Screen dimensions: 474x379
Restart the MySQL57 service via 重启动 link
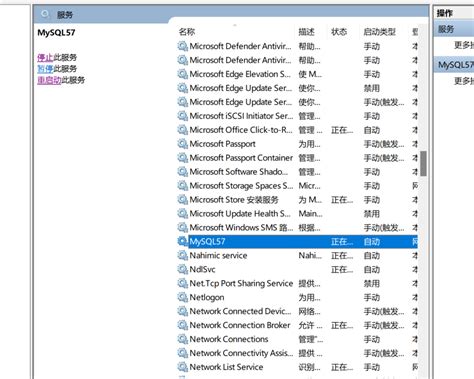pyautogui.click(x=49, y=80)
